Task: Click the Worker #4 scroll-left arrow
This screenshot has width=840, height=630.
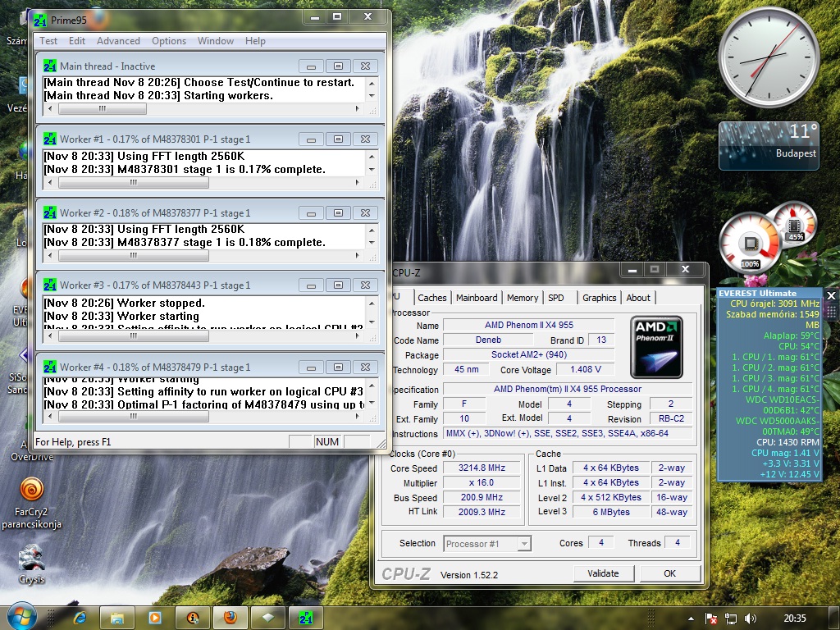Action: coord(50,416)
